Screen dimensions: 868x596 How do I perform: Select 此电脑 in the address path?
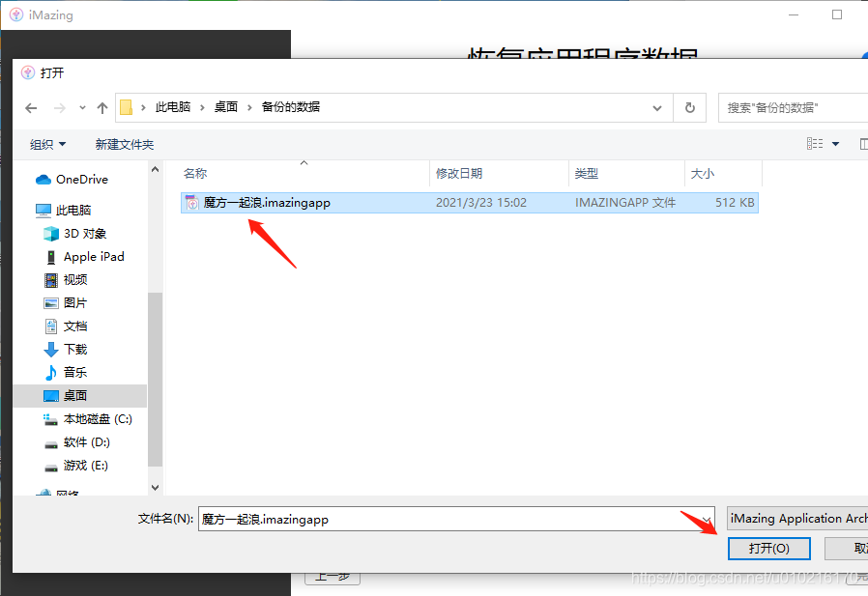coord(173,107)
